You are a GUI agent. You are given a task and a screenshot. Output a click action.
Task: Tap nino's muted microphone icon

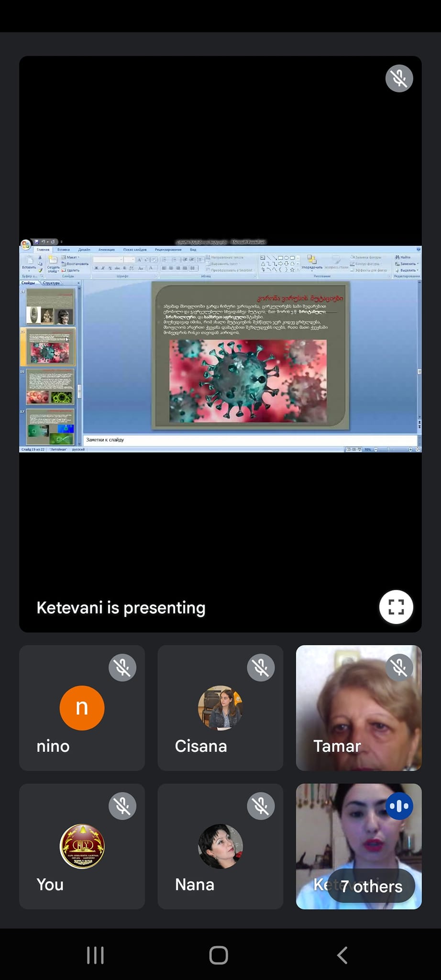122,668
